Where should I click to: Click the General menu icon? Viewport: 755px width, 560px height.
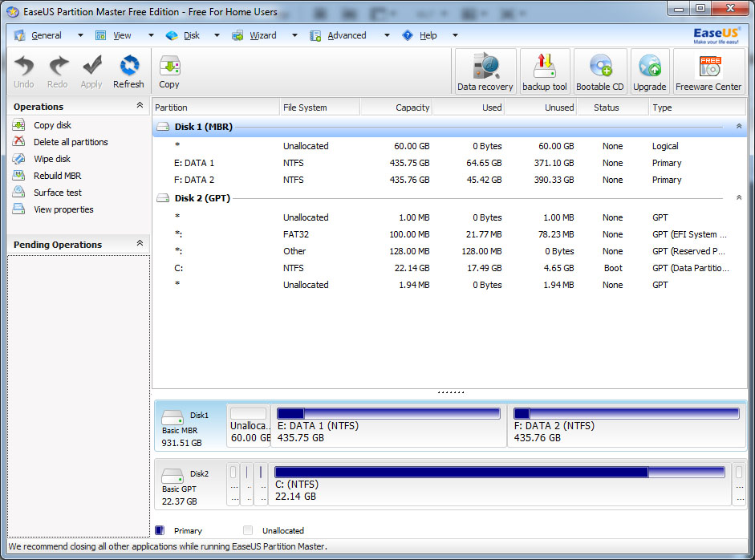[20, 35]
